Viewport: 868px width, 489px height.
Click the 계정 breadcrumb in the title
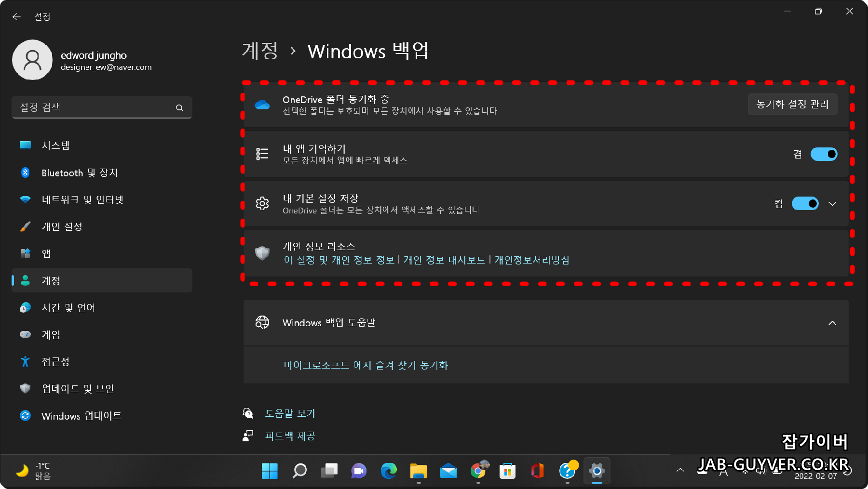coord(260,51)
